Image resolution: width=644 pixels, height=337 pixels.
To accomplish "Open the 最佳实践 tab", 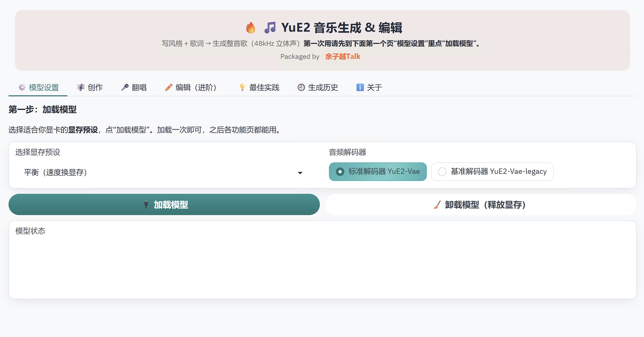I will pos(259,87).
